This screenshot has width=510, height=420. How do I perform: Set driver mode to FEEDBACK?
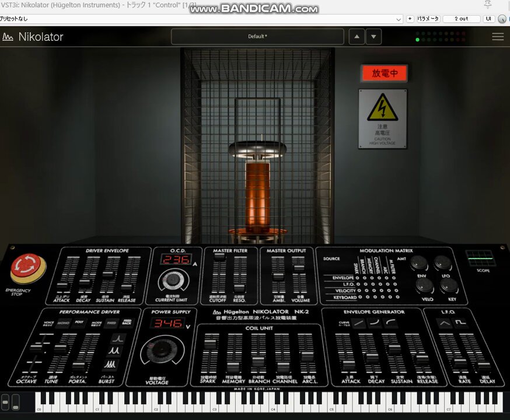point(127,322)
